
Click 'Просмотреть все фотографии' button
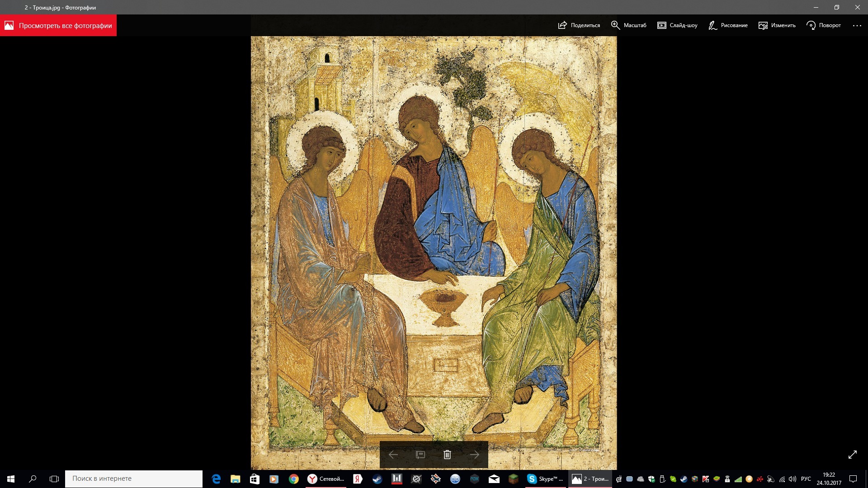58,25
